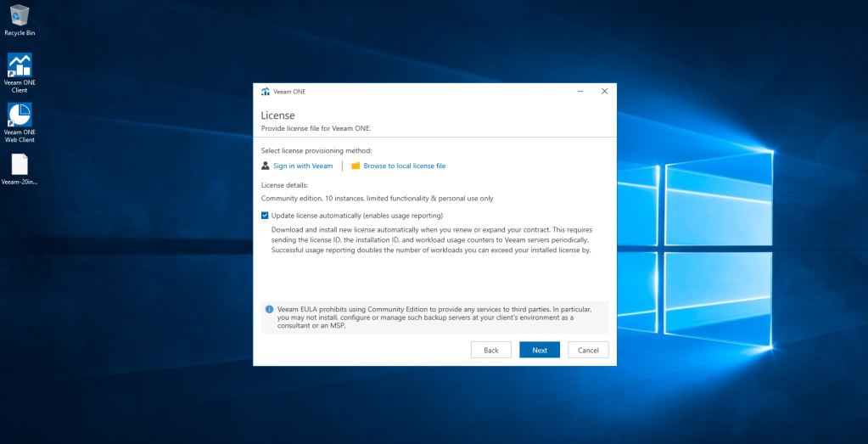Click the Community edition license details line
This screenshot has width=868, height=444.
coord(377,198)
